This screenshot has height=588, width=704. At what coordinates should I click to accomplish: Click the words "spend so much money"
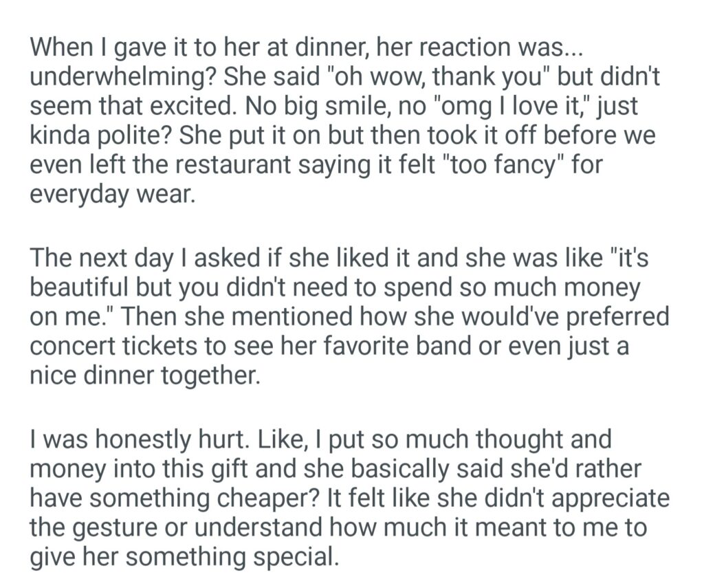pos(500,288)
